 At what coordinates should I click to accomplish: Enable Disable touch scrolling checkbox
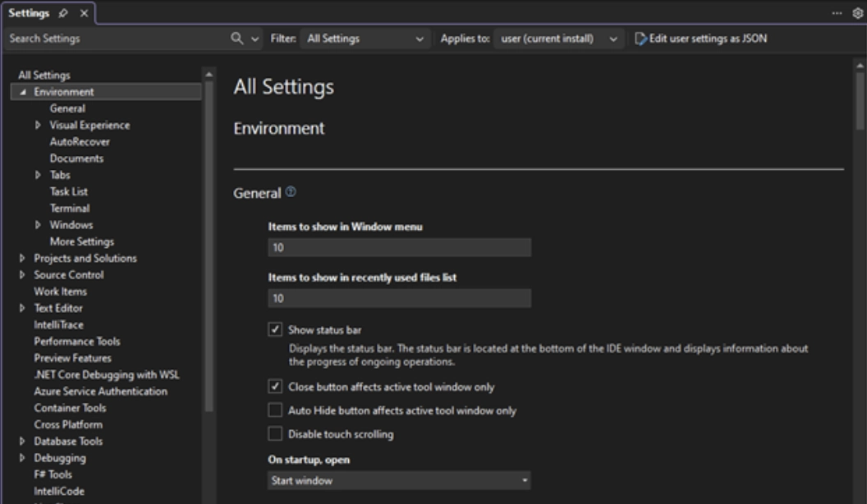coord(275,433)
